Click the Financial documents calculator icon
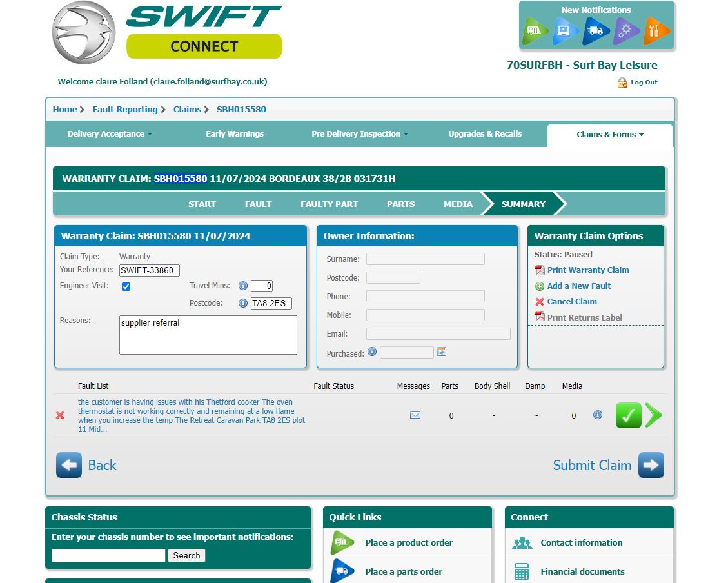This screenshot has width=728, height=583. (x=522, y=572)
